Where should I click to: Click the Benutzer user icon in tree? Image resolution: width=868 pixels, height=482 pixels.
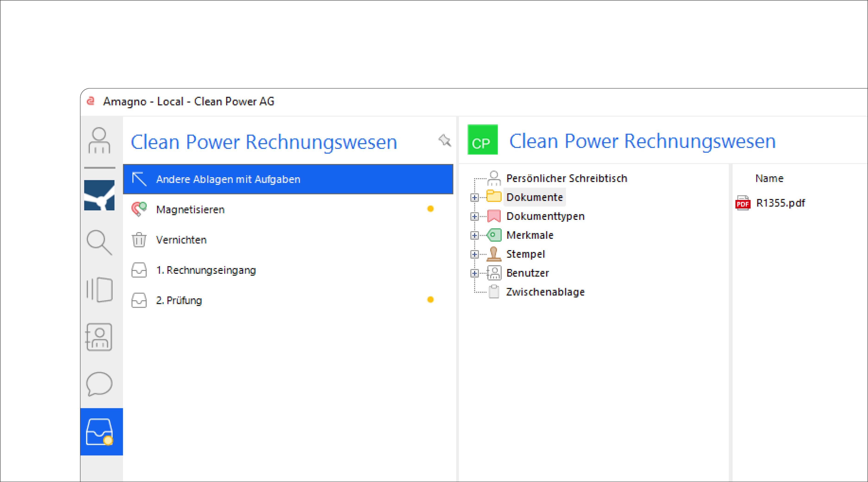point(494,273)
